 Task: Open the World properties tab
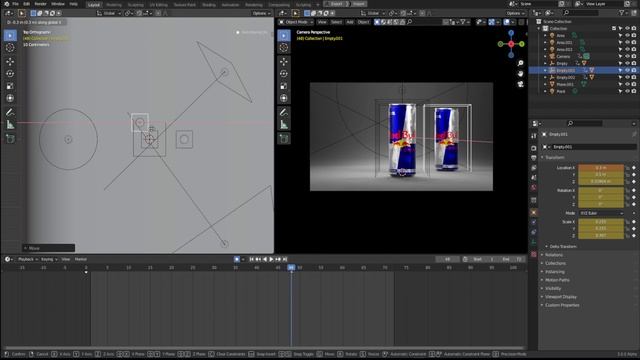pos(534,187)
